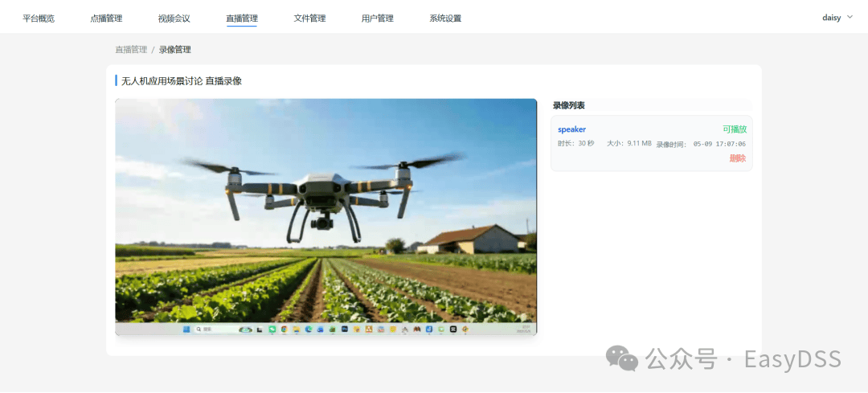The height and width of the screenshot is (393, 868).
Task: Open the 平台概览 tab
Action: pyautogui.click(x=39, y=18)
